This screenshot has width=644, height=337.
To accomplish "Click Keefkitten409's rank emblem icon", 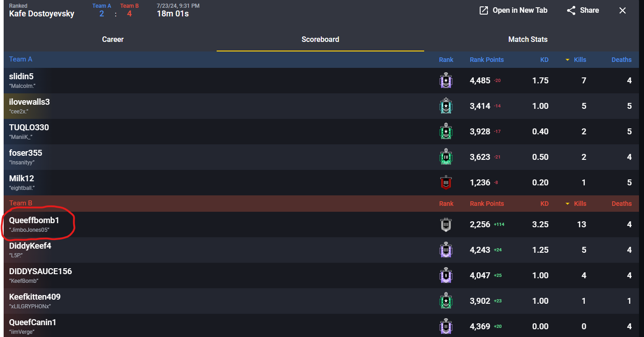I will [446, 301].
